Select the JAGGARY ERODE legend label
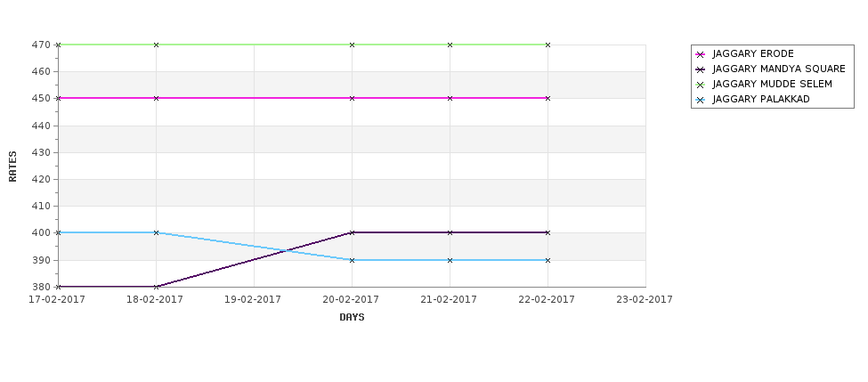Image resolution: width=868 pixels, height=382 pixels. [x=753, y=53]
